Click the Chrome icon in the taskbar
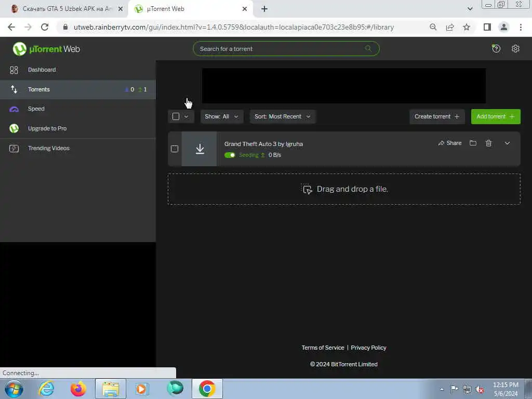This screenshot has width=532, height=399. pyautogui.click(x=207, y=389)
